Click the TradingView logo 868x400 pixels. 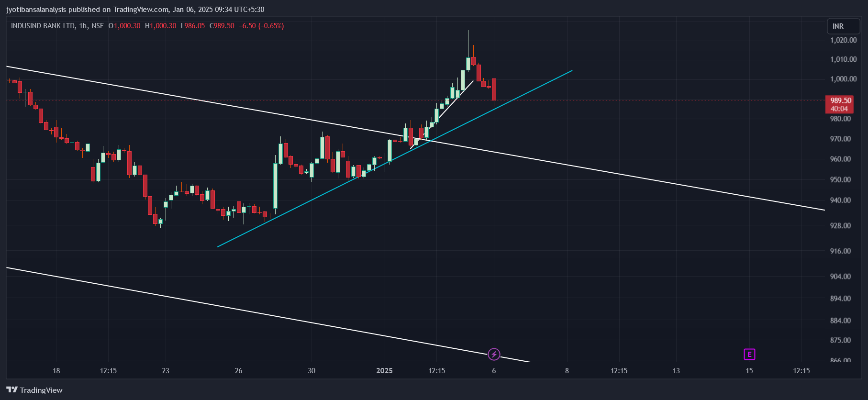coord(34,390)
